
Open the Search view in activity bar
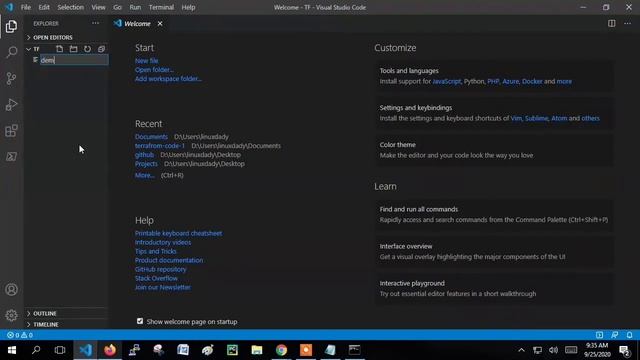[x=11, y=52]
